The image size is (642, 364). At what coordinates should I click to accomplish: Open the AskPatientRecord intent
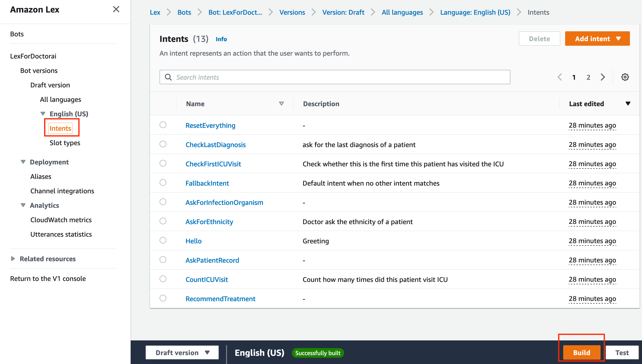pyautogui.click(x=212, y=260)
